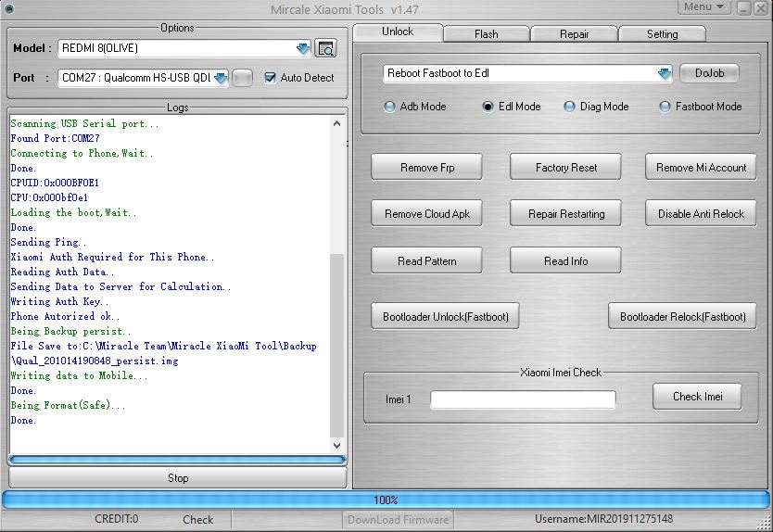Click the logs scrollbar down arrow

[x=336, y=445]
